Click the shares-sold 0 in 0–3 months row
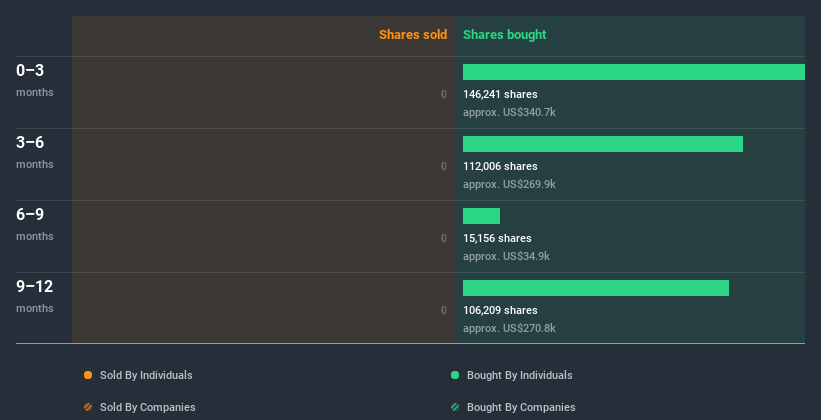Viewport: 821px width, 420px height. pyautogui.click(x=444, y=94)
